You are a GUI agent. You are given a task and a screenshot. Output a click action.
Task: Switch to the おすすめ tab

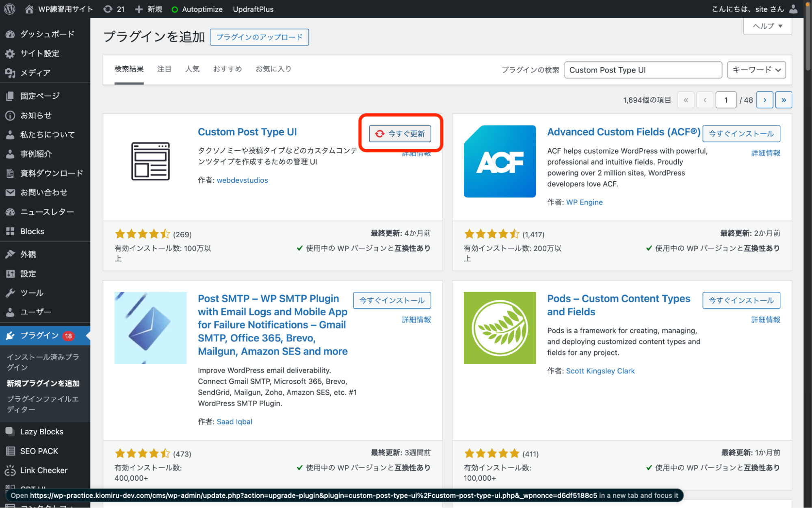pyautogui.click(x=227, y=69)
